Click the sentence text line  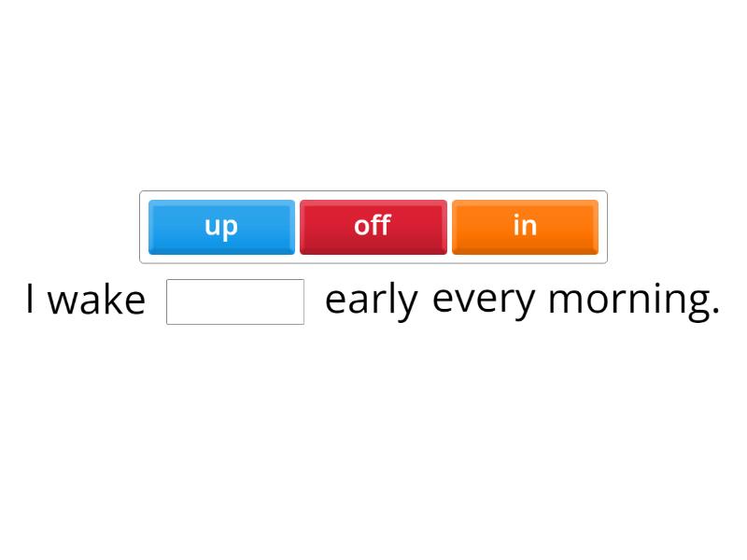pos(373,300)
